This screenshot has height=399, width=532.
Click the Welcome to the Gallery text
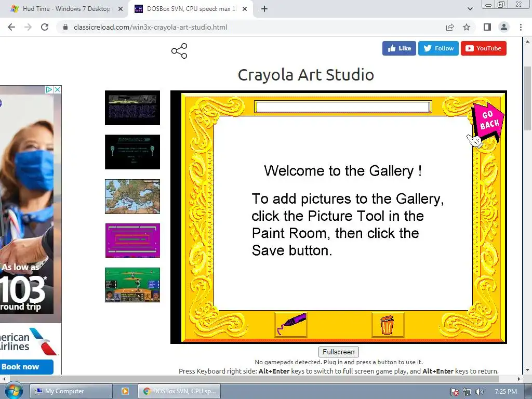[x=343, y=170]
